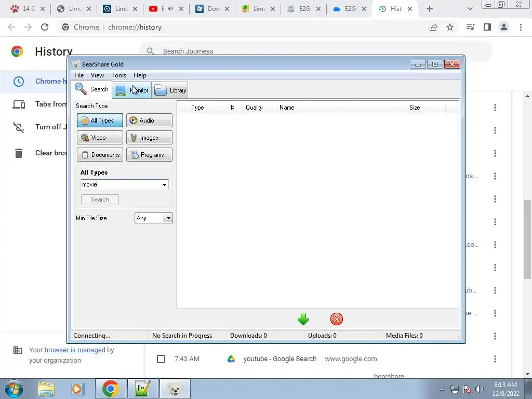Screen dimensions: 532x399
Task: Switch to the Monitor tab
Action: pos(131,90)
